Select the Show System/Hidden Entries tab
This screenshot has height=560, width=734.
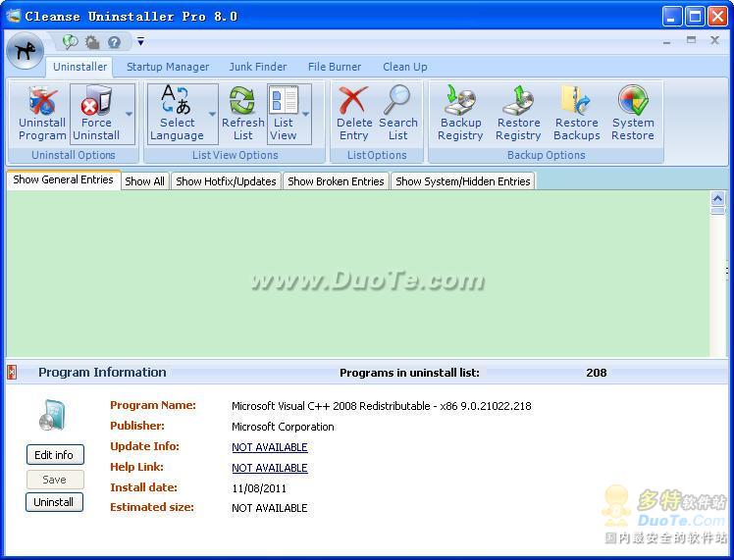[462, 181]
